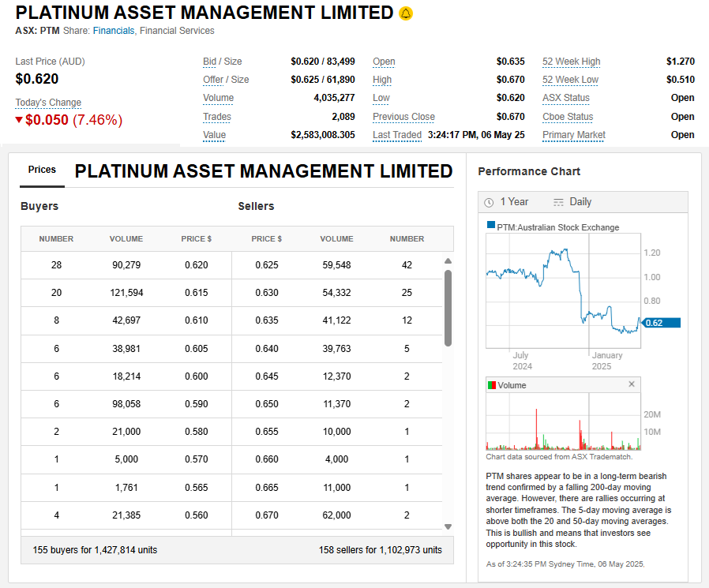Click the green-red Volume legend swatch
709x588 pixels.
pos(491,385)
